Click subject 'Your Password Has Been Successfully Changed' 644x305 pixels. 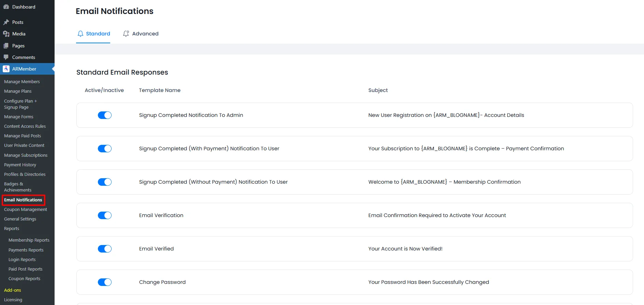(429, 282)
